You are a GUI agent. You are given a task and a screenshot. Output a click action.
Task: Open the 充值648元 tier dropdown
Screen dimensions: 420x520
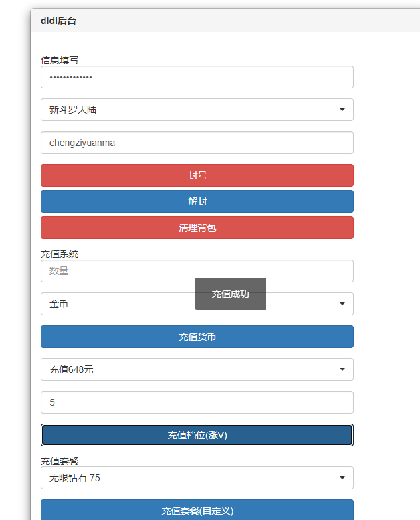197,369
